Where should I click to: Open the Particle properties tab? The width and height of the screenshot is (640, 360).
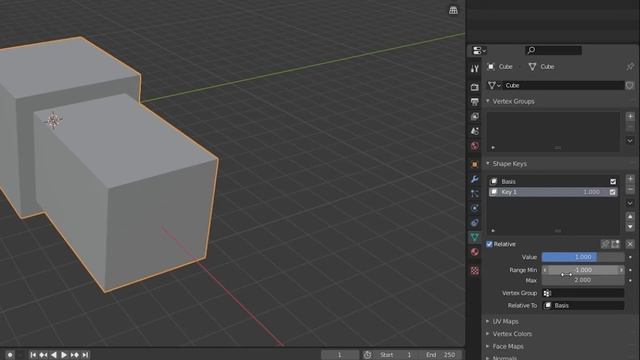pos(474,194)
